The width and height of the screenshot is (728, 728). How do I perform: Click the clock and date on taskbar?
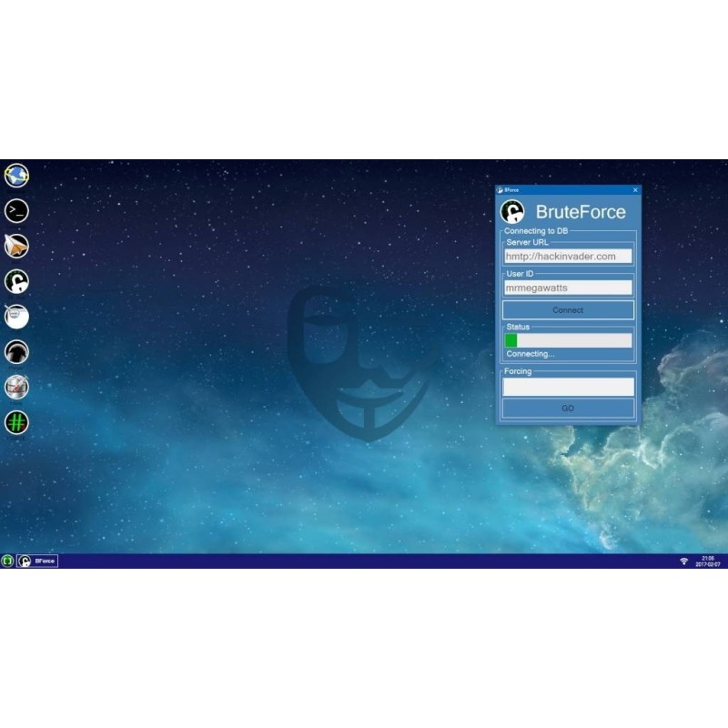point(707,561)
